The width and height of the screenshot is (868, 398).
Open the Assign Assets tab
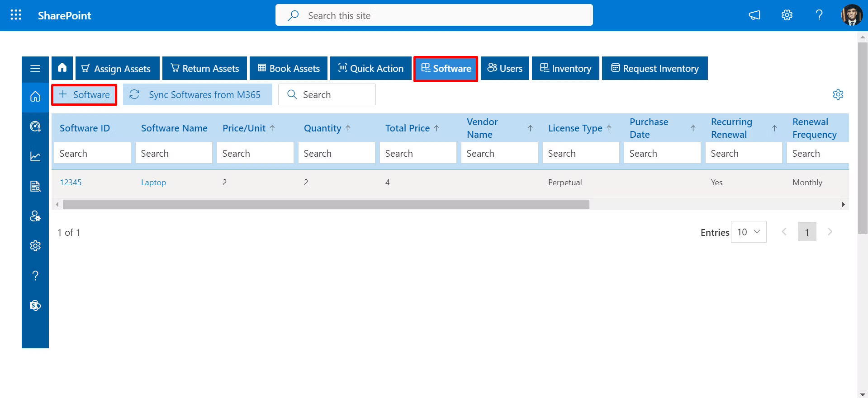coord(118,68)
